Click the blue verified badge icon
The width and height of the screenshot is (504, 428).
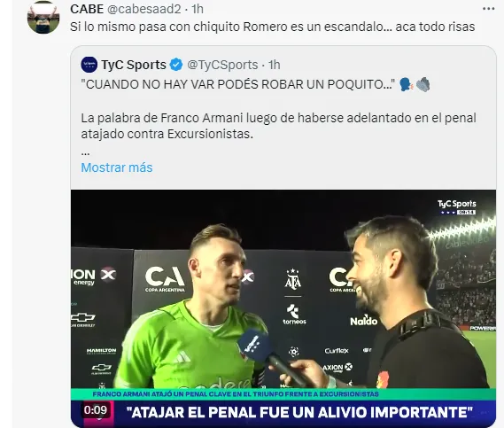coord(176,65)
